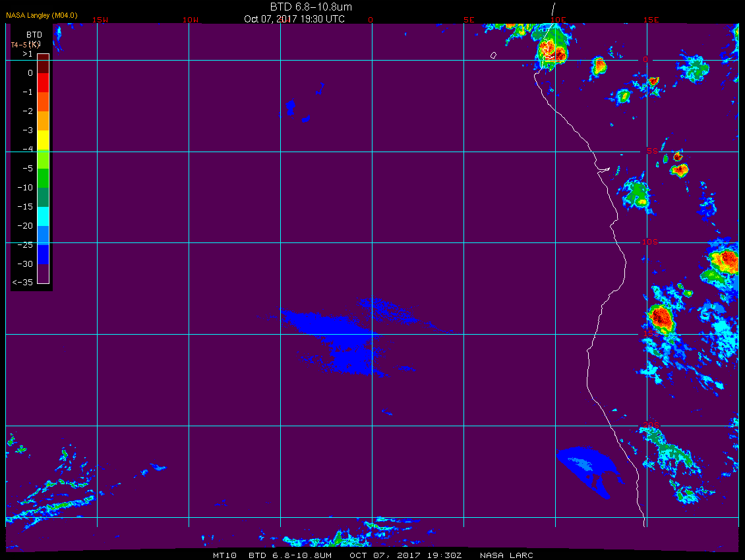Click the '10S' latitude label
745x560 pixels.
pyautogui.click(x=650, y=242)
